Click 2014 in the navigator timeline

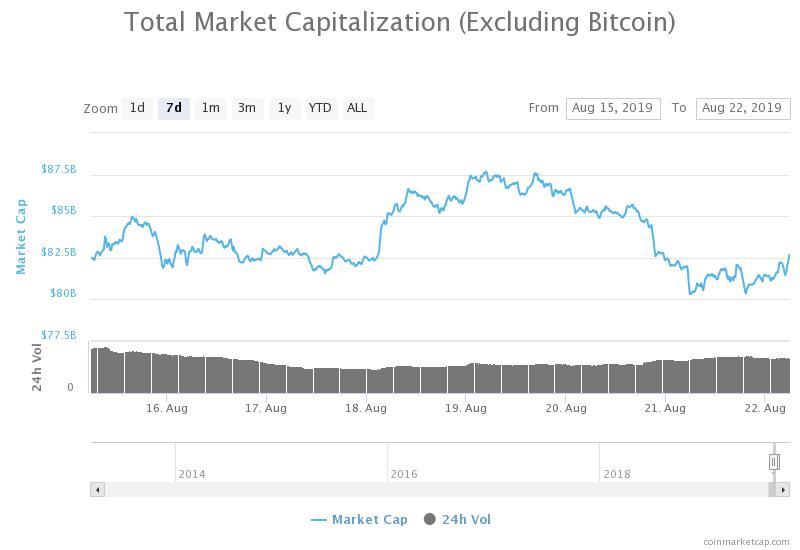pos(192,473)
